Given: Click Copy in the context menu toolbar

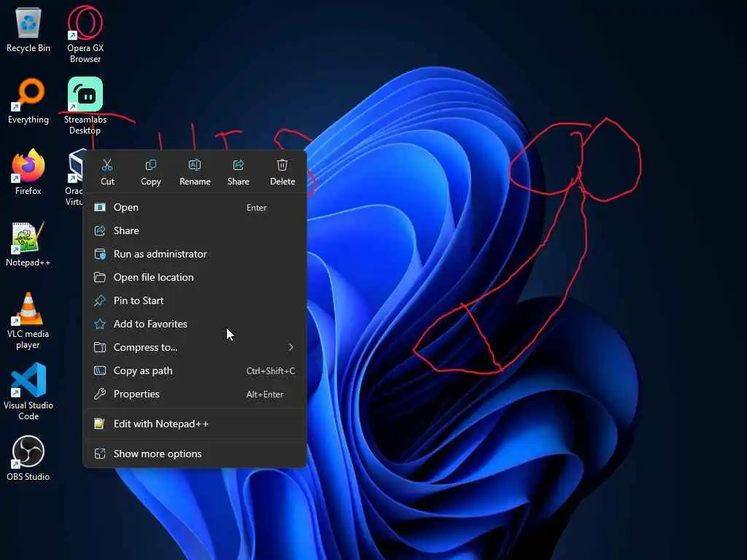Looking at the screenshot, I should coord(150,172).
